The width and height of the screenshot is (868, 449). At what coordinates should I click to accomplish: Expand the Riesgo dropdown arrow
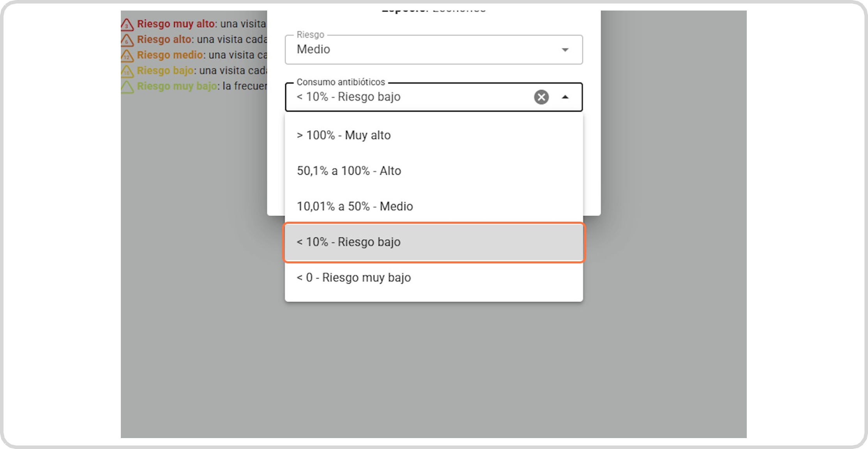pyautogui.click(x=565, y=49)
